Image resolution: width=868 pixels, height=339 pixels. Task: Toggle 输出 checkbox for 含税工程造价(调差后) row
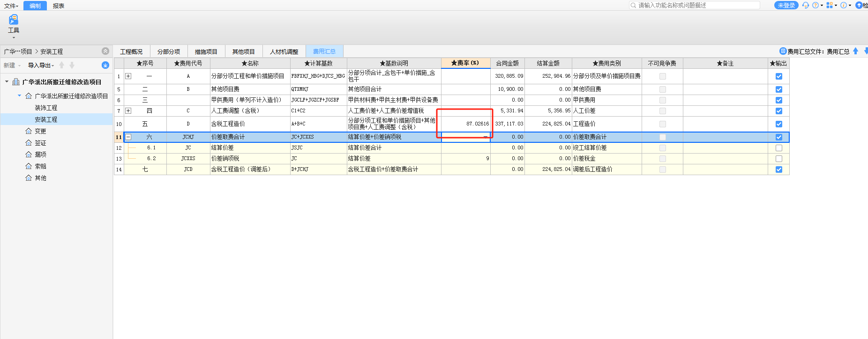coord(779,169)
